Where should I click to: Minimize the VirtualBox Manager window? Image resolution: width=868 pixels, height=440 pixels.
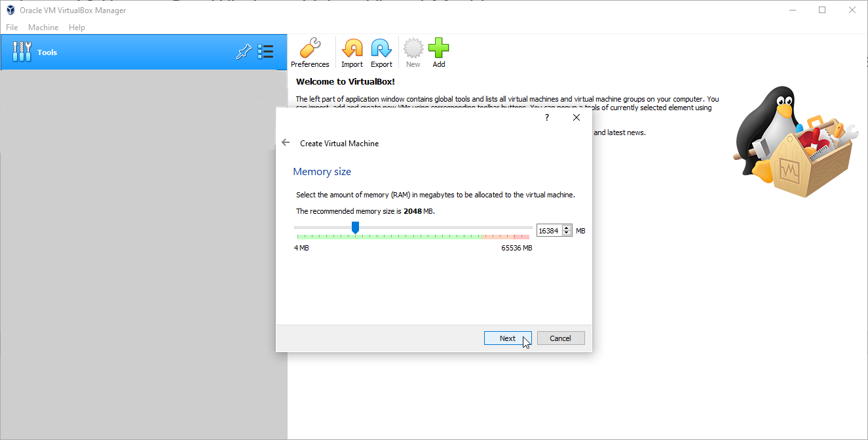tap(793, 10)
